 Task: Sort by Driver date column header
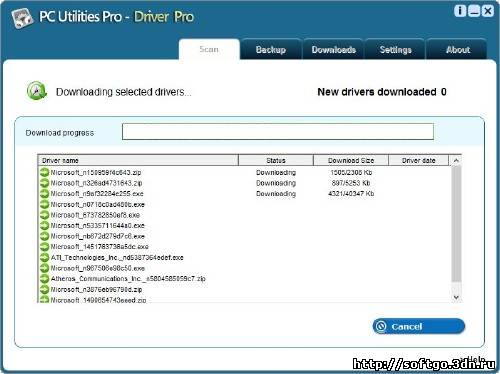pos(419,160)
